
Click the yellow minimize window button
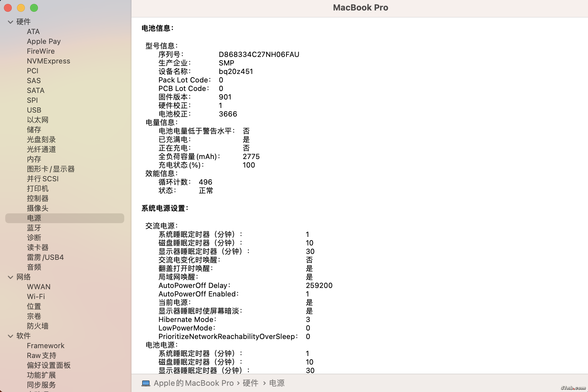(21, 8)
